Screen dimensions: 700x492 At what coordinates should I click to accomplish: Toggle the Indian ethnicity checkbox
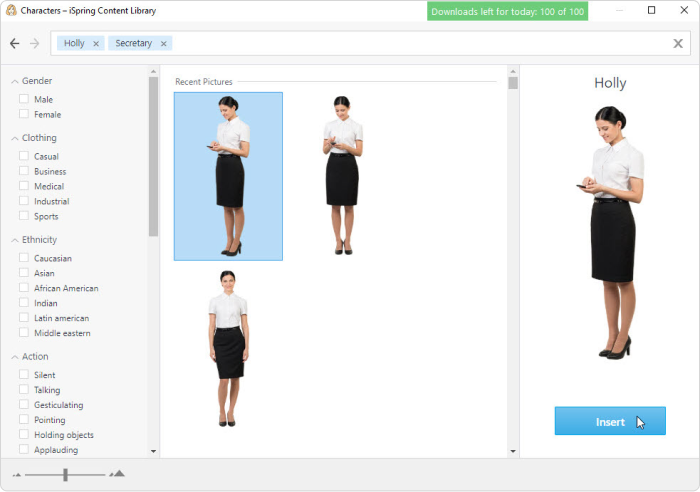pyautogui.click(x=24, y=302)
